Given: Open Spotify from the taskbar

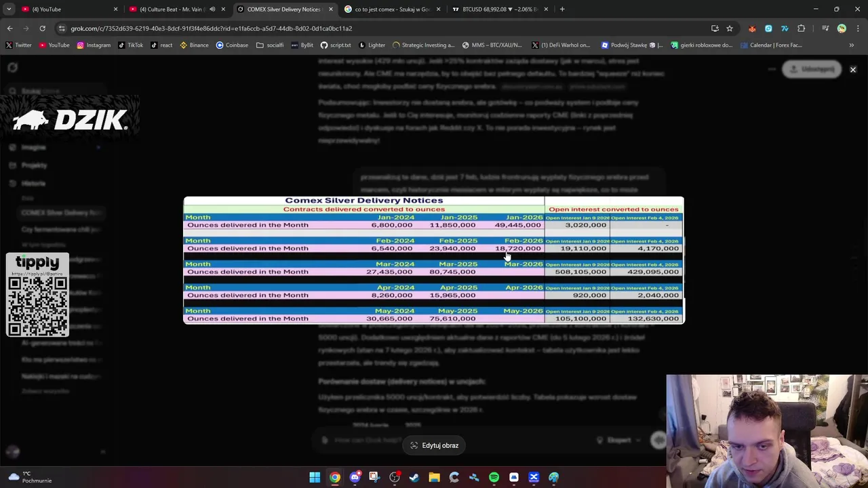Looking at the screenshot, I should (x=494, y=477).
